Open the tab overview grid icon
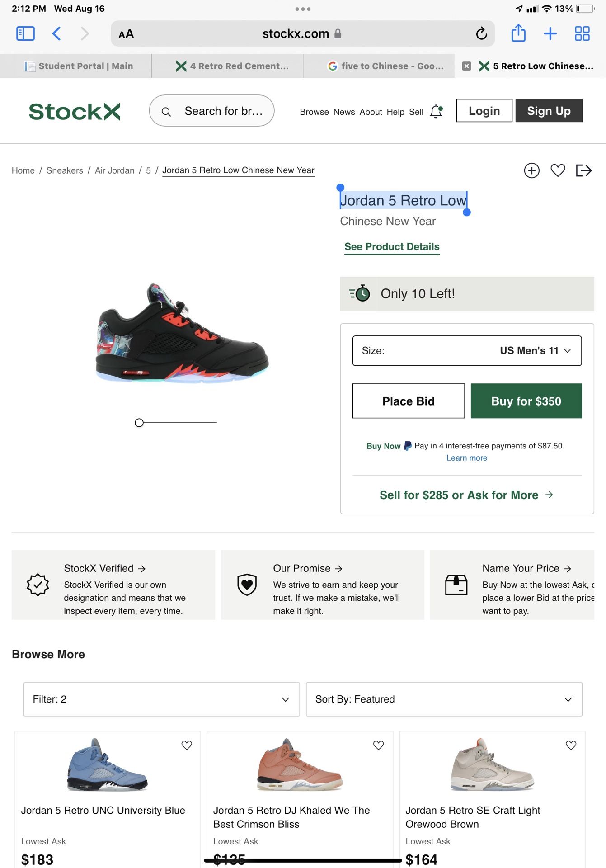Image resolution: width=606 pixels, height=868 pixels. click(582, 33)
